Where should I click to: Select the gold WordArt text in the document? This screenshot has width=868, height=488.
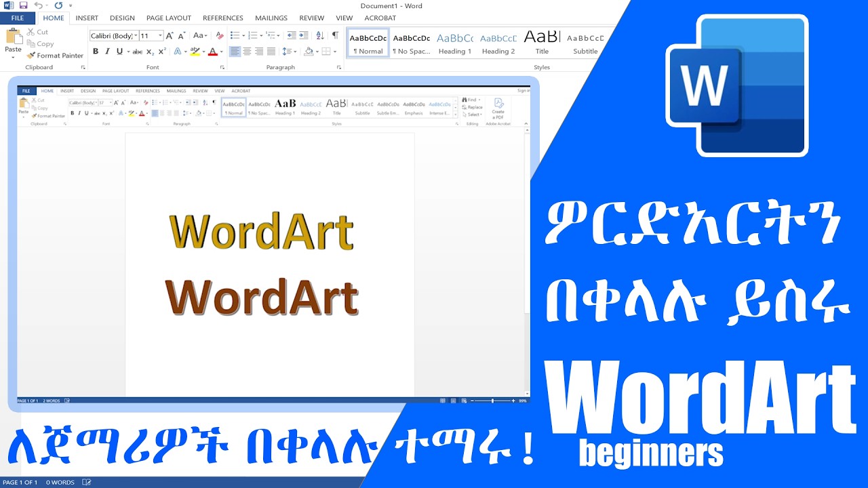[262, 231]
